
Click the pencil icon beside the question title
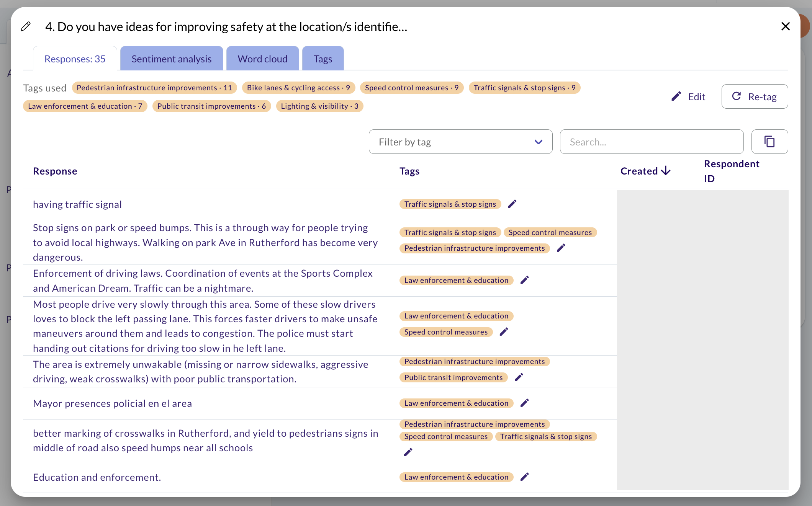[26, 26]
